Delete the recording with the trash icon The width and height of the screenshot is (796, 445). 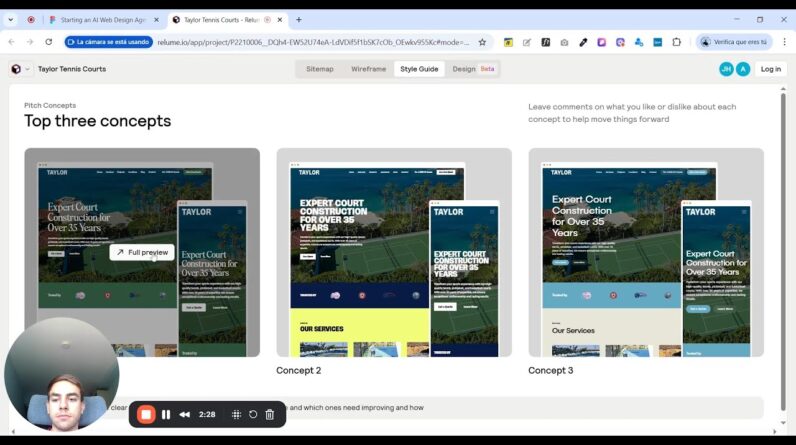click(x=270, y=414)
